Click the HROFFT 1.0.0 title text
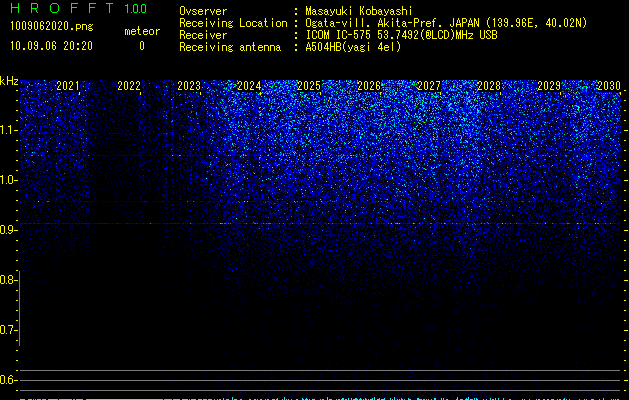The height and width of the screenshot is (400, 629). pos(79,8)
